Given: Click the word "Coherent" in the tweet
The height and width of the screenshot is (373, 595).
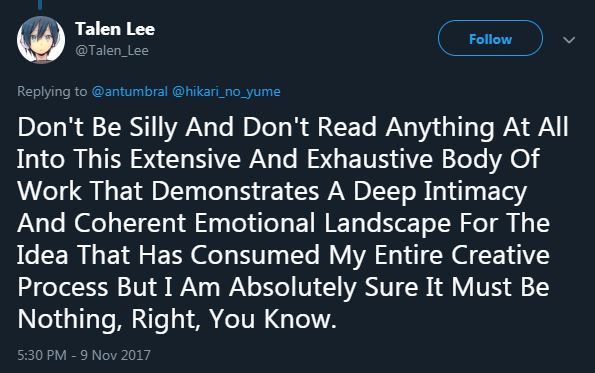Looking at the screenshot, I should 130,223.
